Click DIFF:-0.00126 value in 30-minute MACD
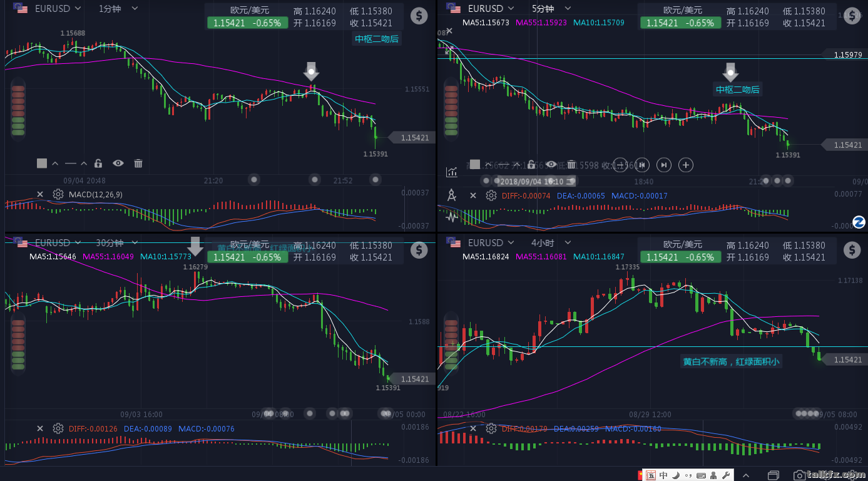 tap(93, 429)
